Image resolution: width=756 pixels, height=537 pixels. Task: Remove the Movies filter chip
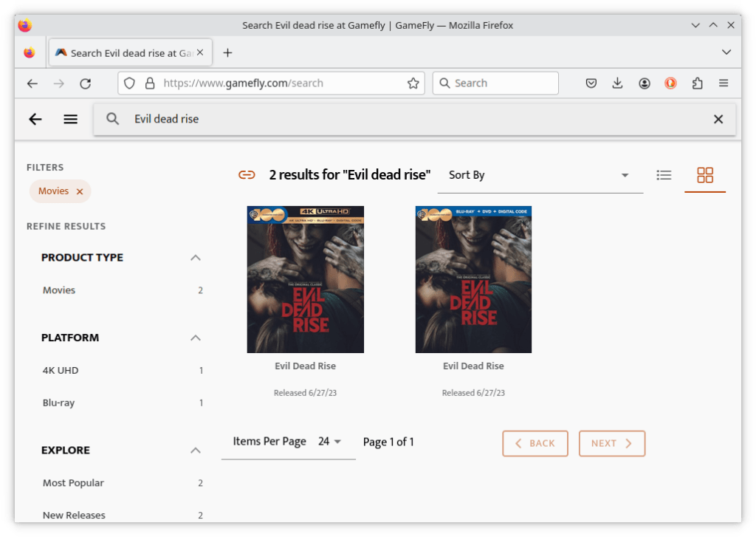click(80, 191)
